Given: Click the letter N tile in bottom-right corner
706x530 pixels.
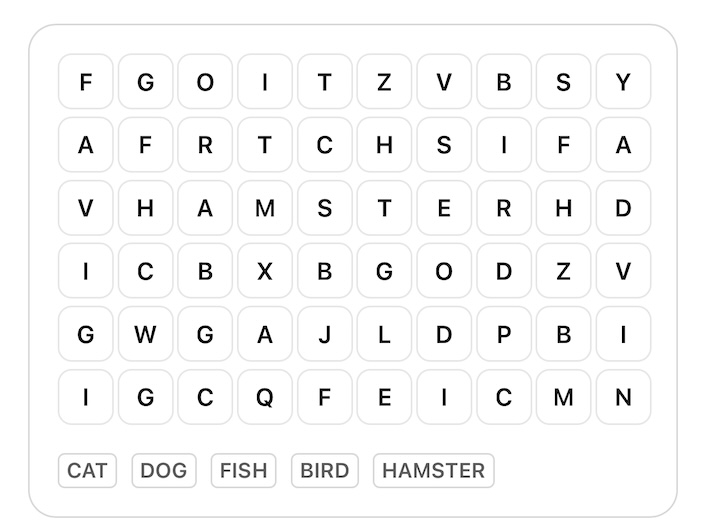Looking at the screenshot, I should click(x=623, y=397).
